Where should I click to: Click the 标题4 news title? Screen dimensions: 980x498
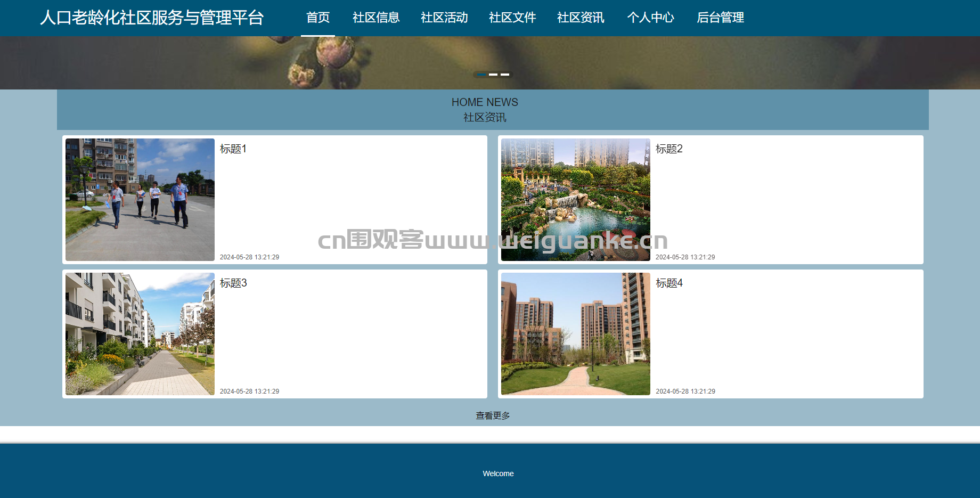[669, 283]
